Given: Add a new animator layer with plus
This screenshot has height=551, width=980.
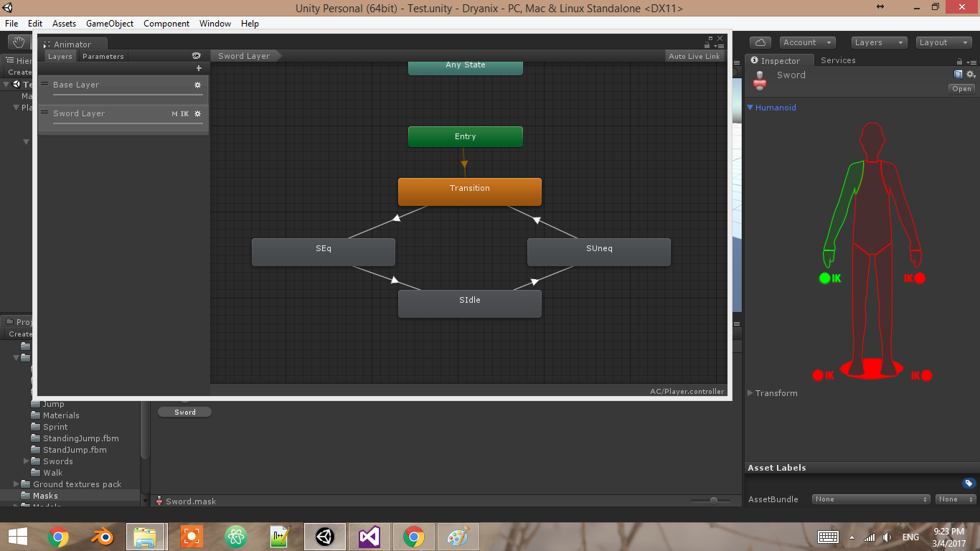Looking at the screenshot, I should coord(199,68).
